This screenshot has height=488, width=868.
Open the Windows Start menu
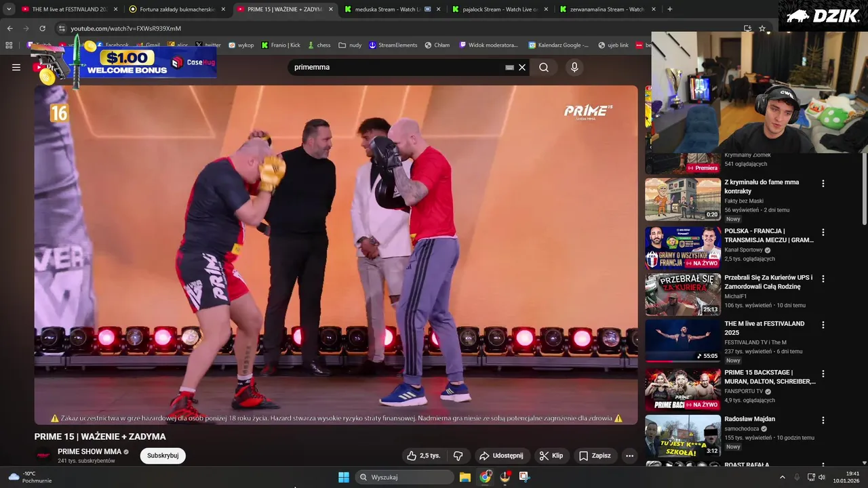(x=344, y=477)
